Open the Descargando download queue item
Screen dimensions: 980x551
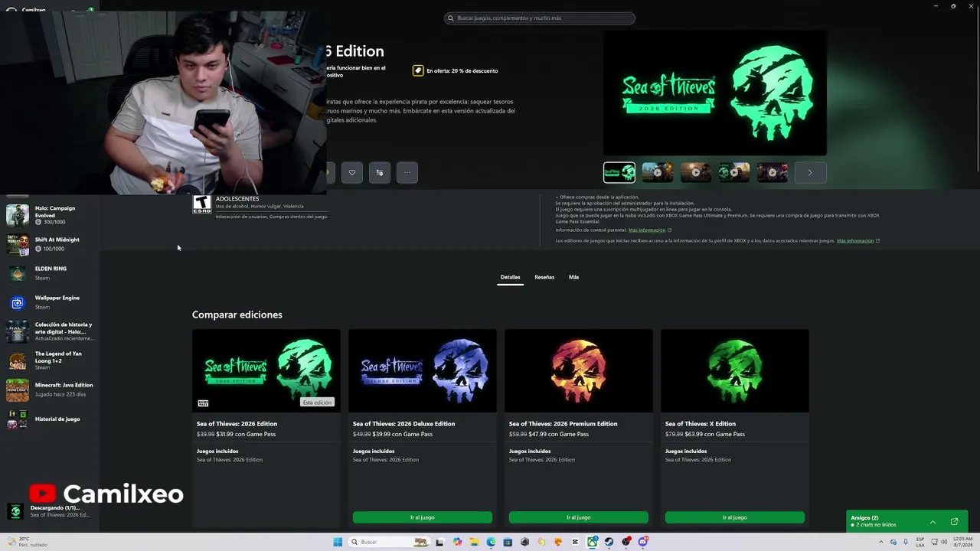click(x=50, y=511)
